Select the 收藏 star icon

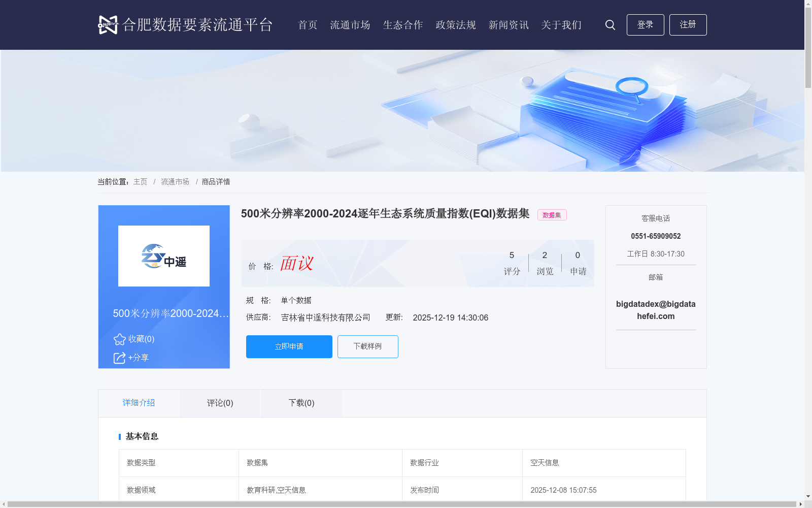(x=119, y=338)
